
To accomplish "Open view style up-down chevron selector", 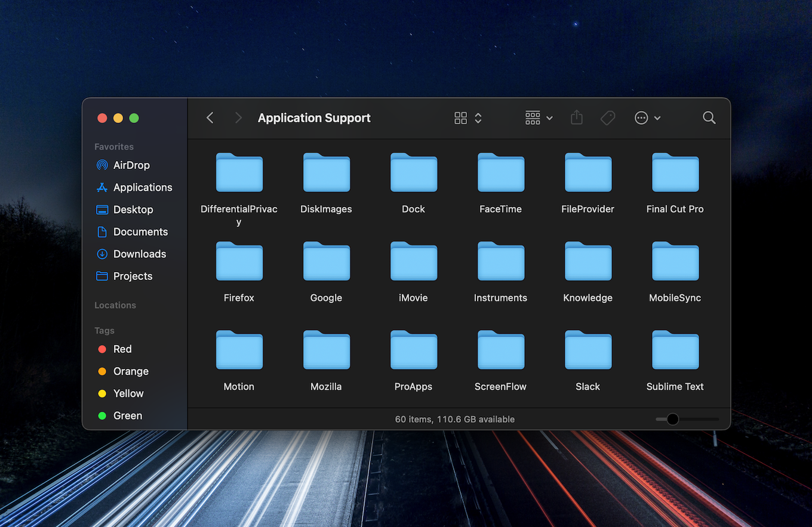I will pos(478,118).
